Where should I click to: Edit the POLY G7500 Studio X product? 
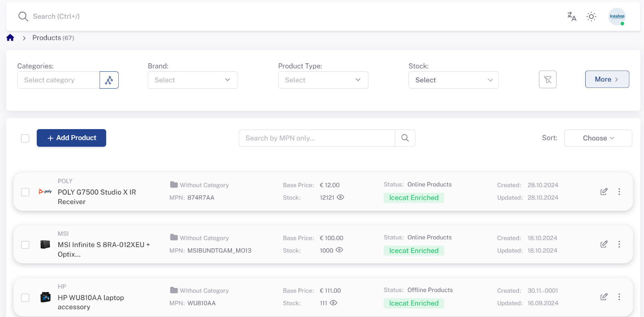pyautogui.click(x=604, y=192)
